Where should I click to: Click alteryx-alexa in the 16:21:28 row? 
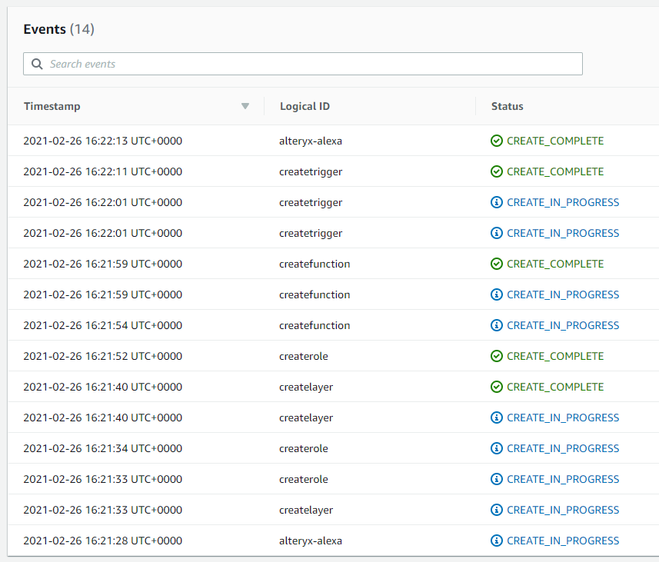coord(311,541)
